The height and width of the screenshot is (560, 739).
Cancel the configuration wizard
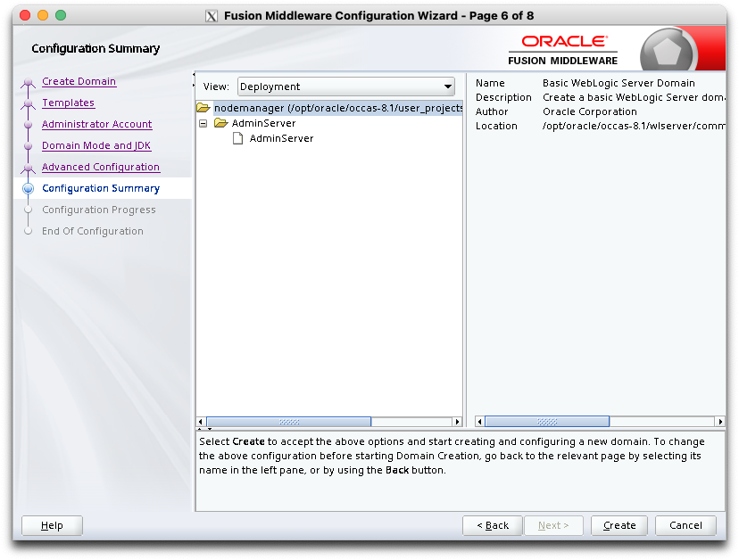pyautogui.click(x=685, y=525)
